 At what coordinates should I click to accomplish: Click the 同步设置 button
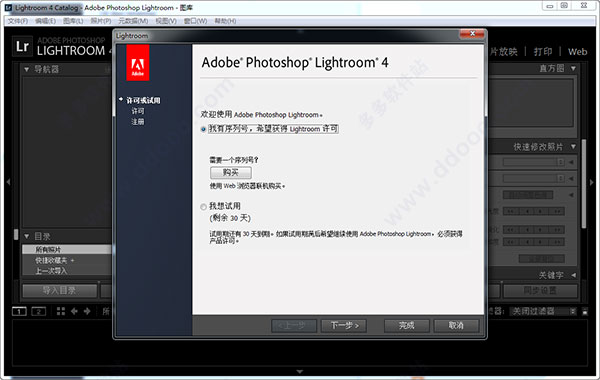540,291
